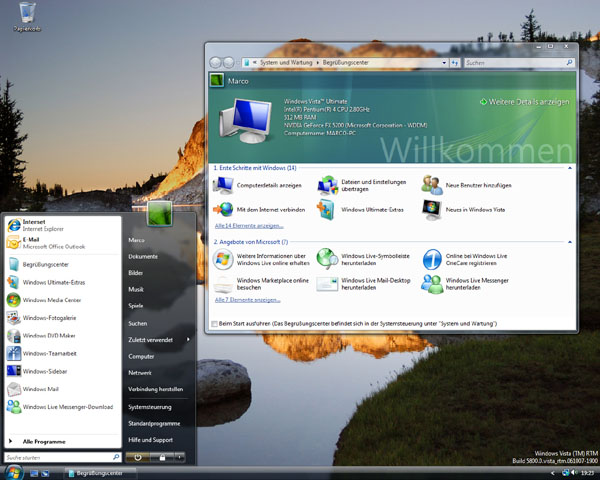
Task: Click the back navigation button
Action: 215,62
